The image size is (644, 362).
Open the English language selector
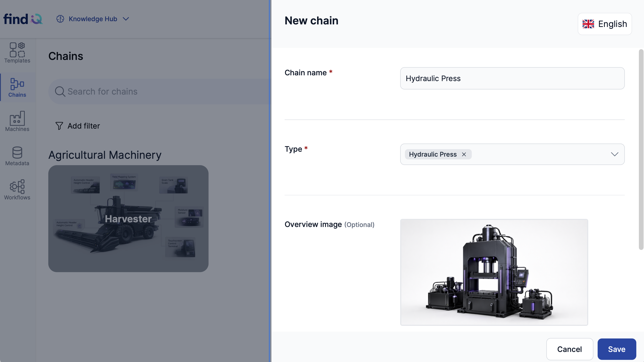click(604, 24)
